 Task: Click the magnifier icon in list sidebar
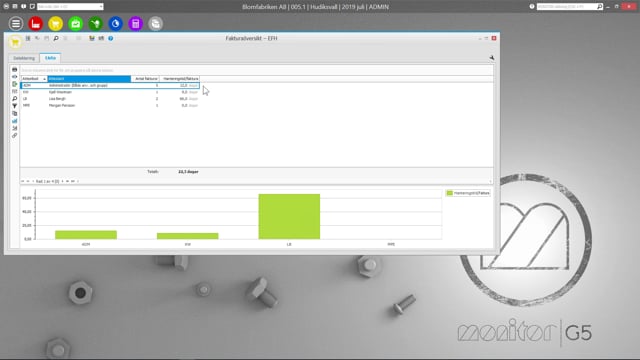click(x=15, y=99)
